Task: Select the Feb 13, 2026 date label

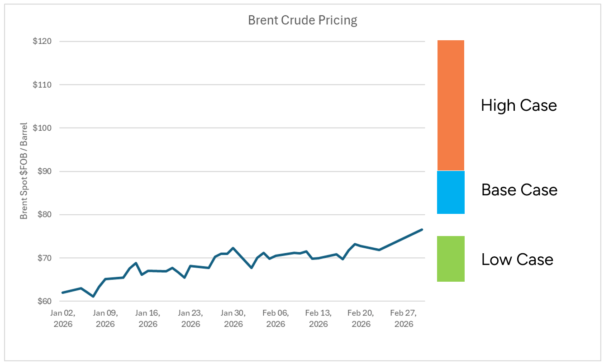Action: [319, 318]
